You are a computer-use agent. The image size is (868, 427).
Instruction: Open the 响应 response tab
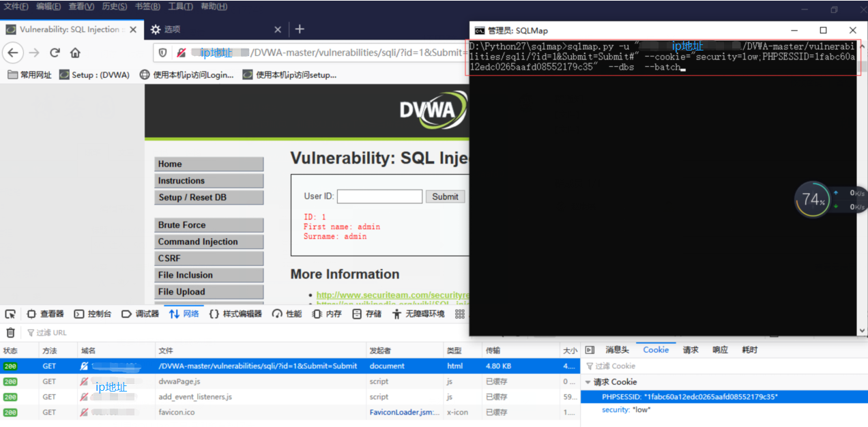[720, 349]
